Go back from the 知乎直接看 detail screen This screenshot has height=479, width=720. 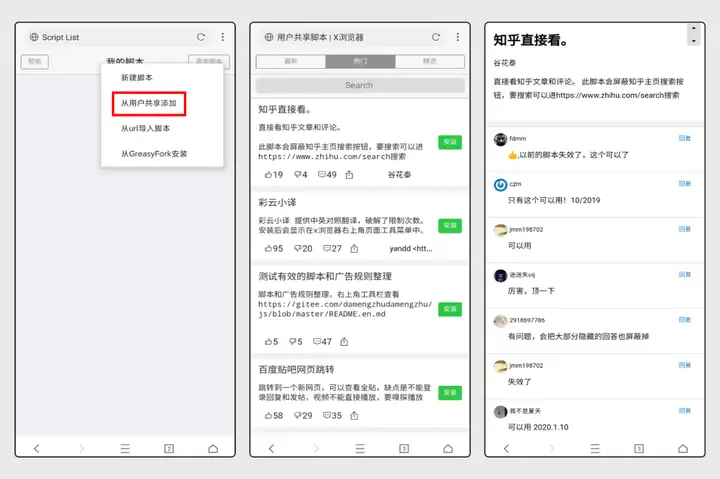click(x=506, y=448)
